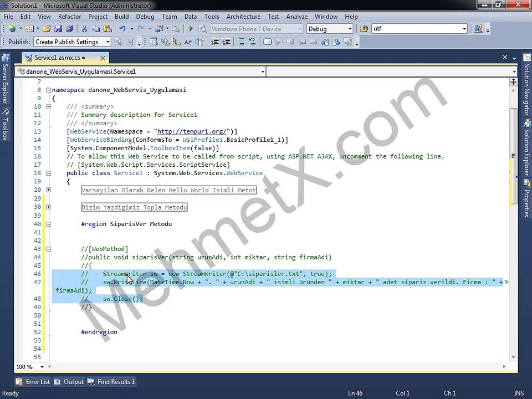This screenshot has width=532, height=399.
Task: Decrease line indent with the toolbar icon
Action: [215, 42]
